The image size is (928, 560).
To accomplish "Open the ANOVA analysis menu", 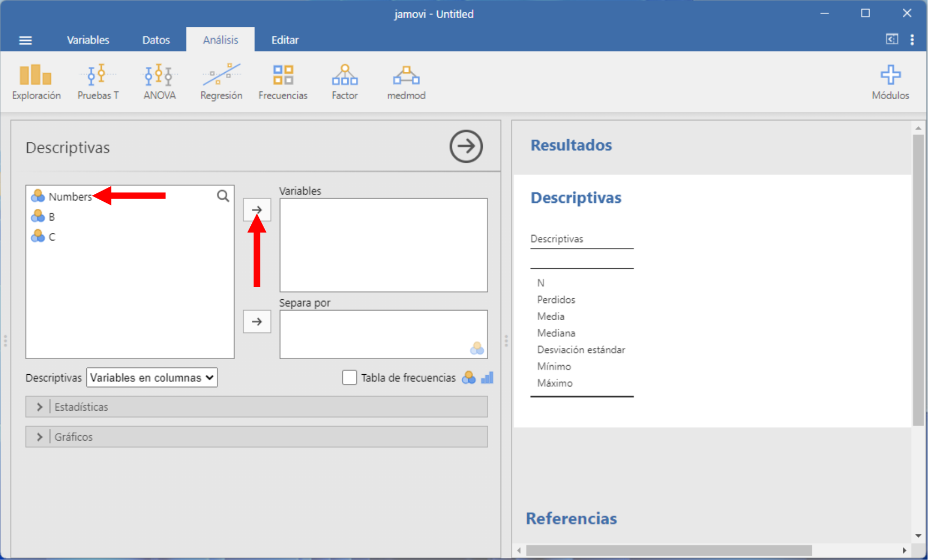I will point(159,81).
